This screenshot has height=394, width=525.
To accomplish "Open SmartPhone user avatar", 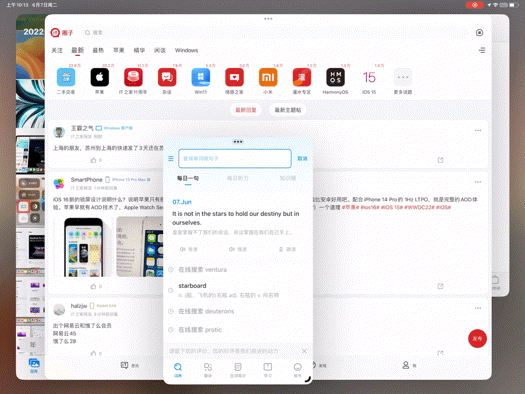I will 59,183.
